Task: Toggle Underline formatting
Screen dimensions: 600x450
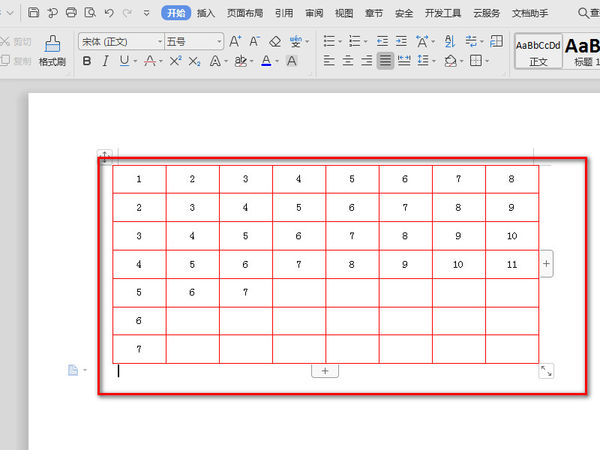Action: pyautogui.click(x=124, y=61)
